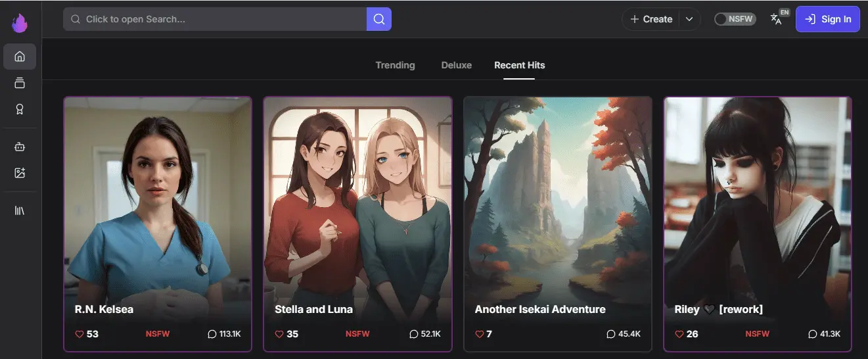
Task: Click the search input field
Action: pyautogui.click(x=217, y=19)
